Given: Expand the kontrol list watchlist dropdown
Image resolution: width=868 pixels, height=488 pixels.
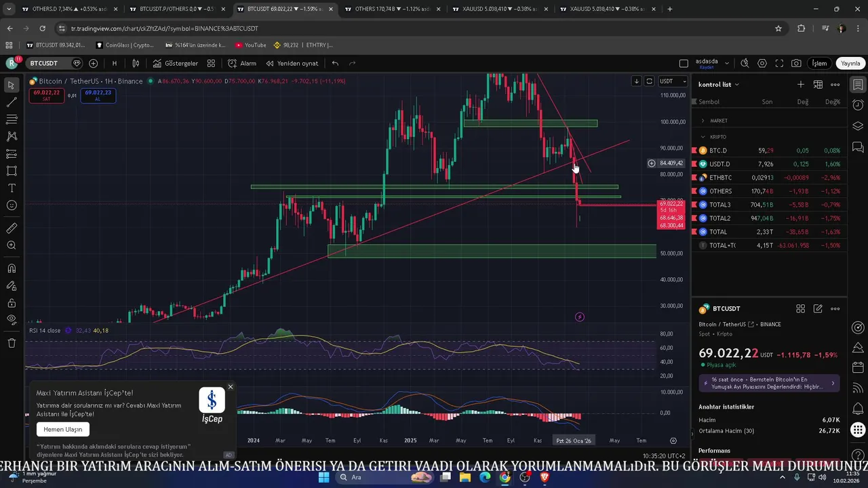Looking at the screenshot, I should pyautogui.click(x=719, y=85).
